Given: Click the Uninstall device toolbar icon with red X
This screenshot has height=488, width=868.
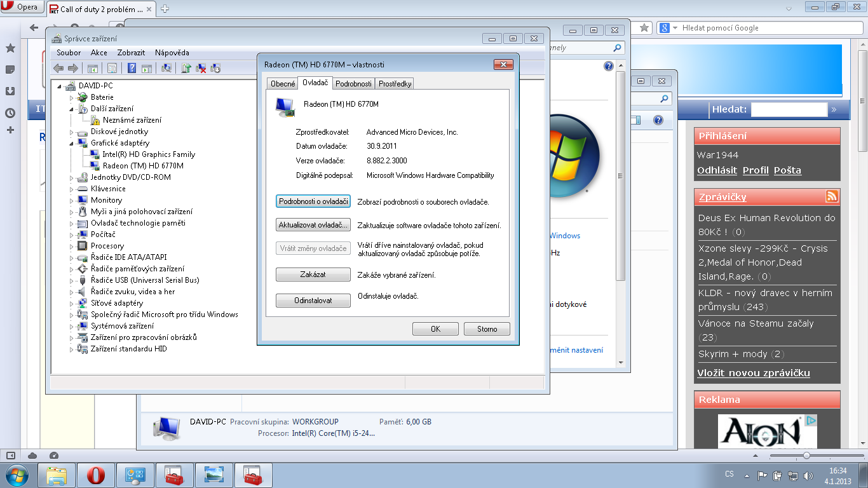Looking at the screenshot, I should 201,69.
